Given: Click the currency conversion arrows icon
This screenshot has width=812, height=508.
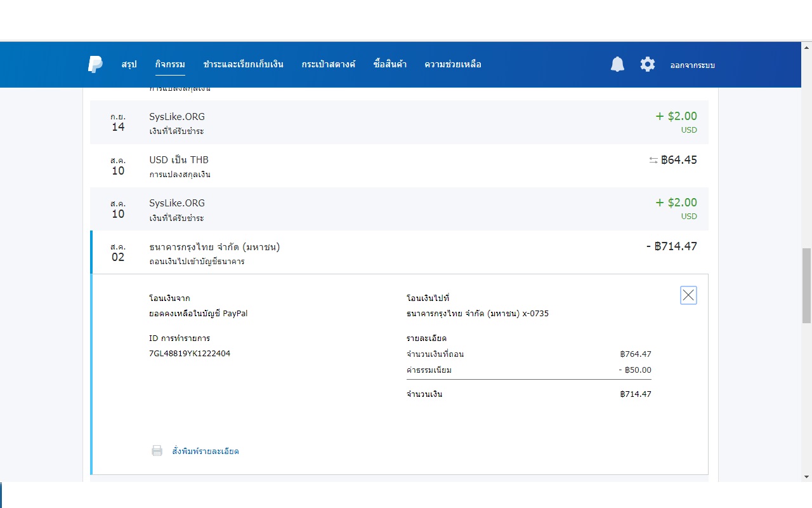Looking at the screenshot, I should [x=653, y=160].
